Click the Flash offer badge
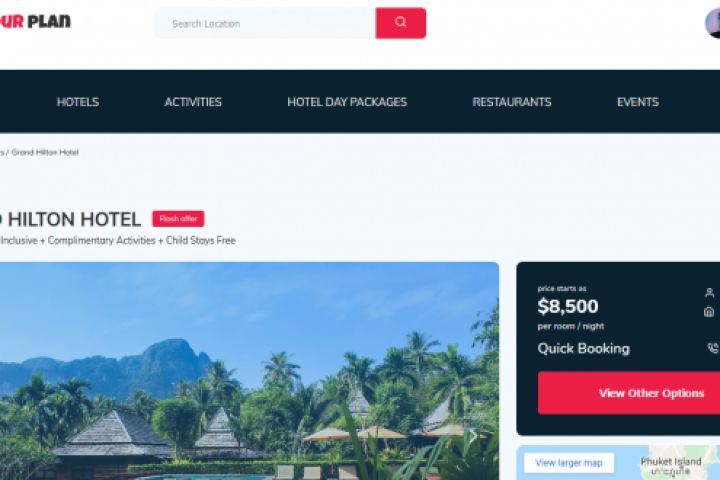The height and width of the screenshot is (480, 720). point(178,219)
